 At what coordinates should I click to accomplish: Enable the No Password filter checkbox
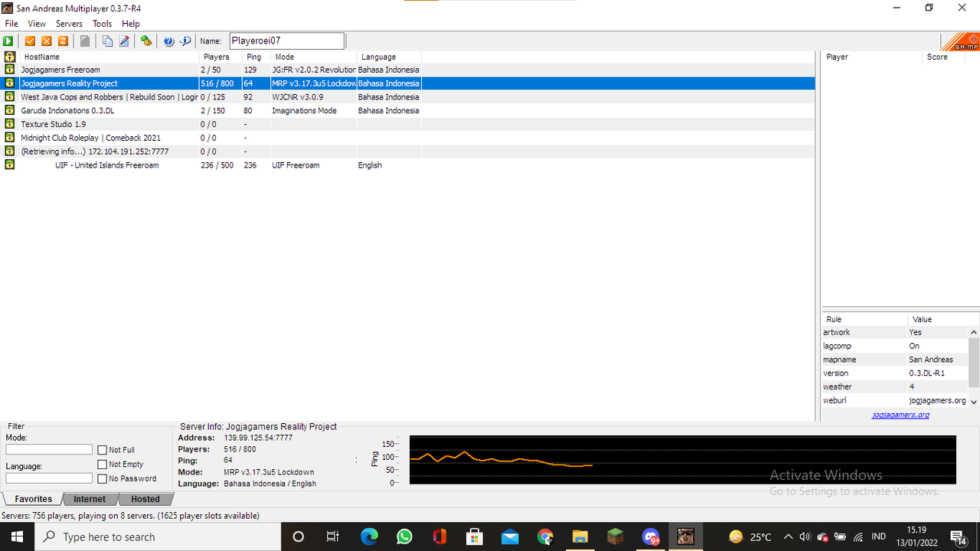[x=103, y=479]
